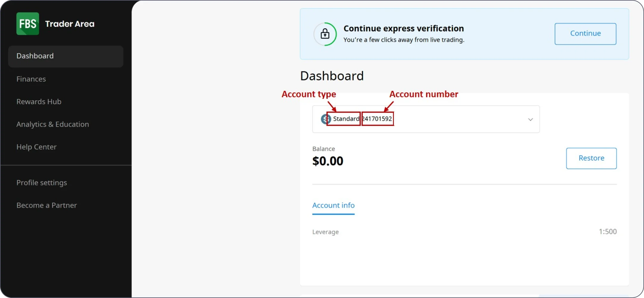Open Profile settings
644x298 pixels.
coord(42,183)
